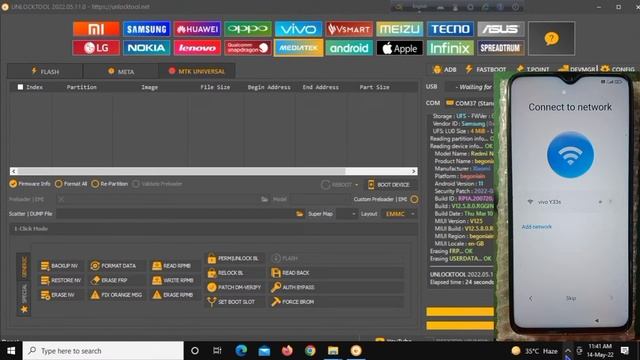Image resolution: width=640 pixels, height=360 pixels.
Task: Select the Lenovo brand logo
Action: tap(197, 48)
